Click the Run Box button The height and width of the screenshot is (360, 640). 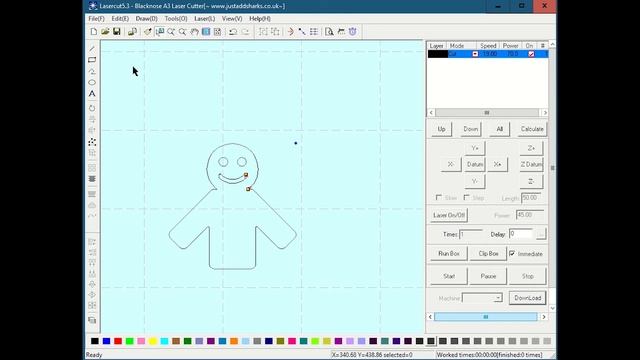click(449, 253)
